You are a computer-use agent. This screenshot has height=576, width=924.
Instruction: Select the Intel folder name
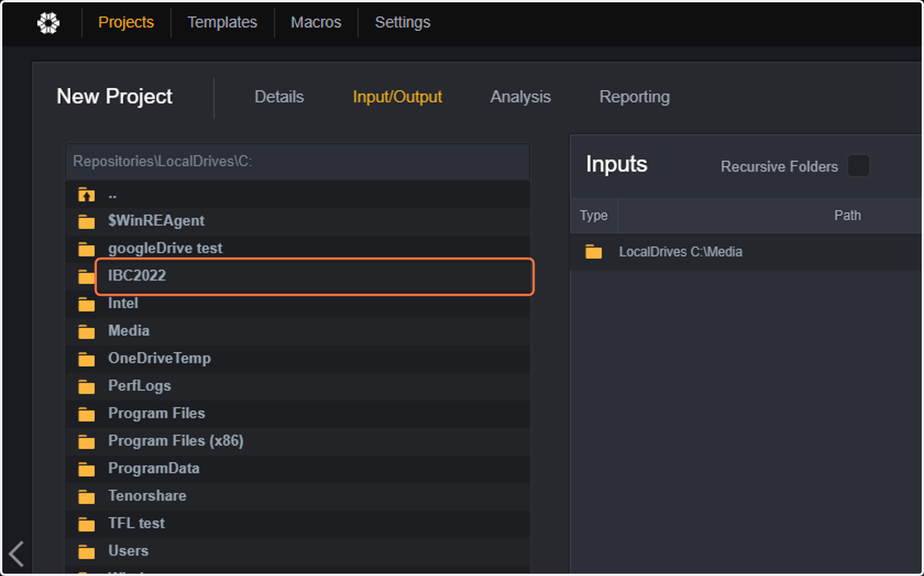(x=123, y=303)
